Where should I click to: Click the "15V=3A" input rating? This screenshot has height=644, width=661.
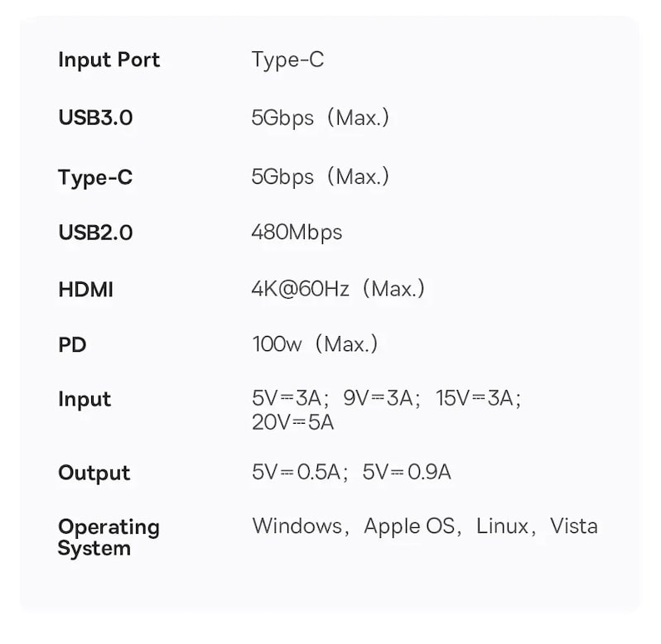pos(477,398)
